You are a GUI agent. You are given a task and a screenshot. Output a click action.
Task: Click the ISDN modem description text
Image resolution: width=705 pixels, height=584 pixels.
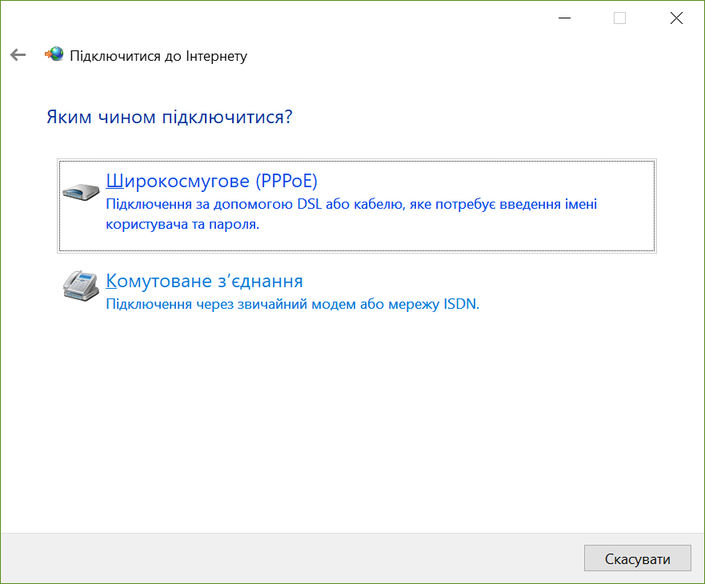pyautogui.click(x=292, y=304)
